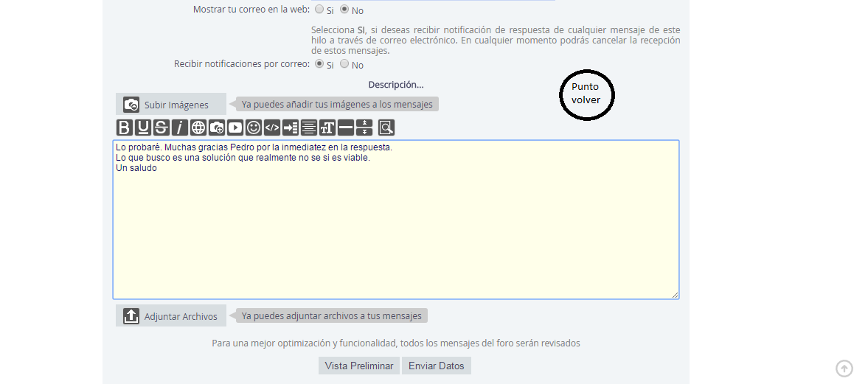Toggle italic formatting
This screenshot has height=384, width=868.
pyautogui.click(x=180, y=128)
